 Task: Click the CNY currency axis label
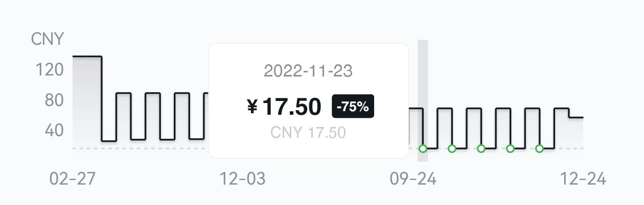48,39
